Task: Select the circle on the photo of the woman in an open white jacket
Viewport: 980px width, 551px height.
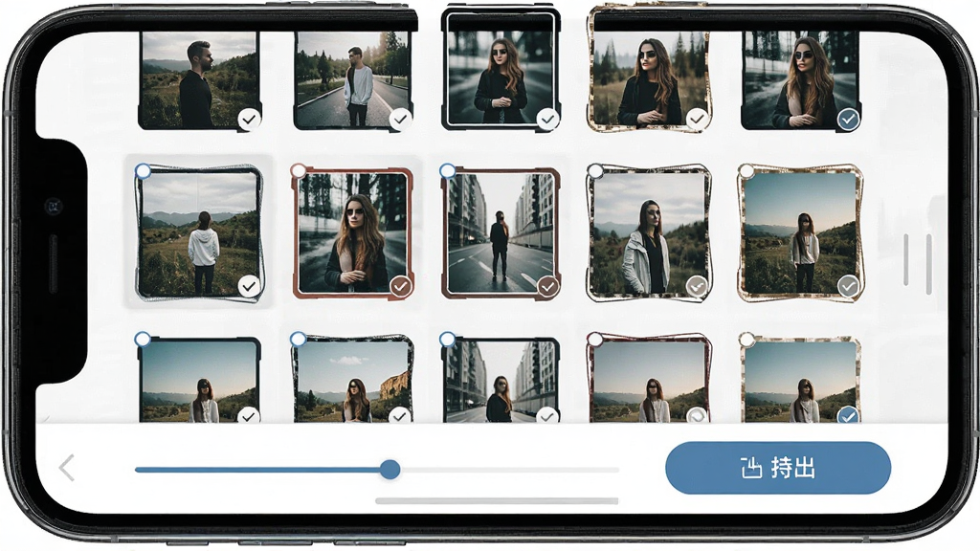Action: pos(595,170)
